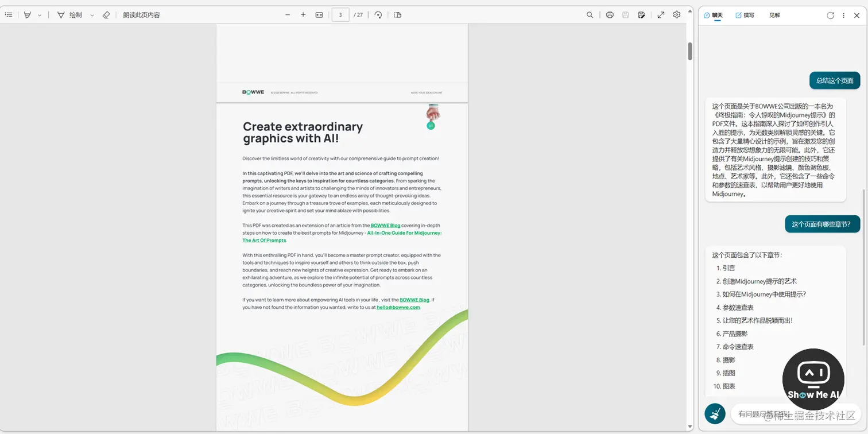Click '4. 参数速查表' list item
Image resolution: width=868 pixels, height=434 pixels.
point(734,308)
